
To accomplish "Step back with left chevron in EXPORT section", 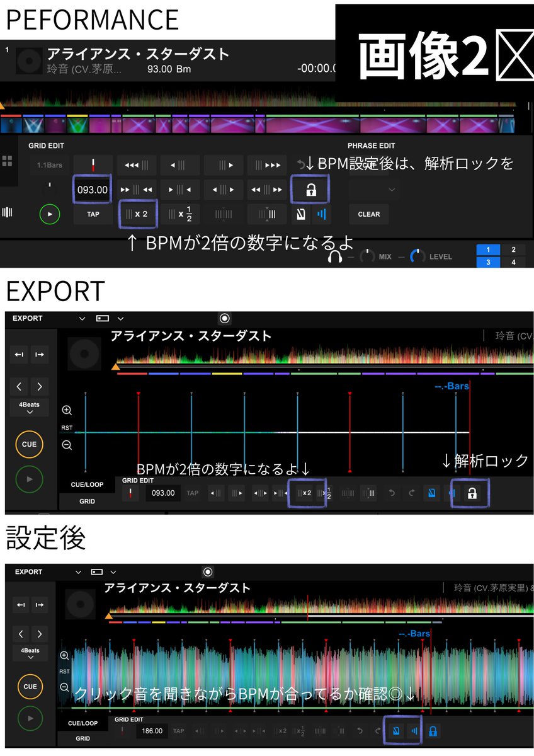I will [x=19, y=386].
